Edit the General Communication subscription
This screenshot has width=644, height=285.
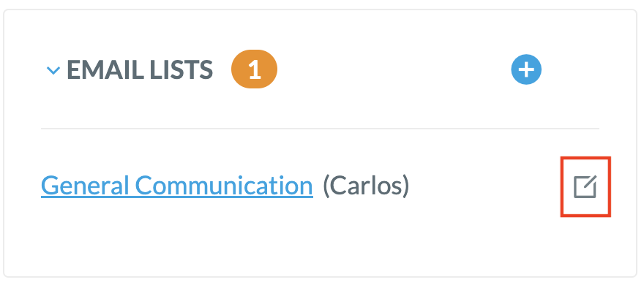[585, 187]
